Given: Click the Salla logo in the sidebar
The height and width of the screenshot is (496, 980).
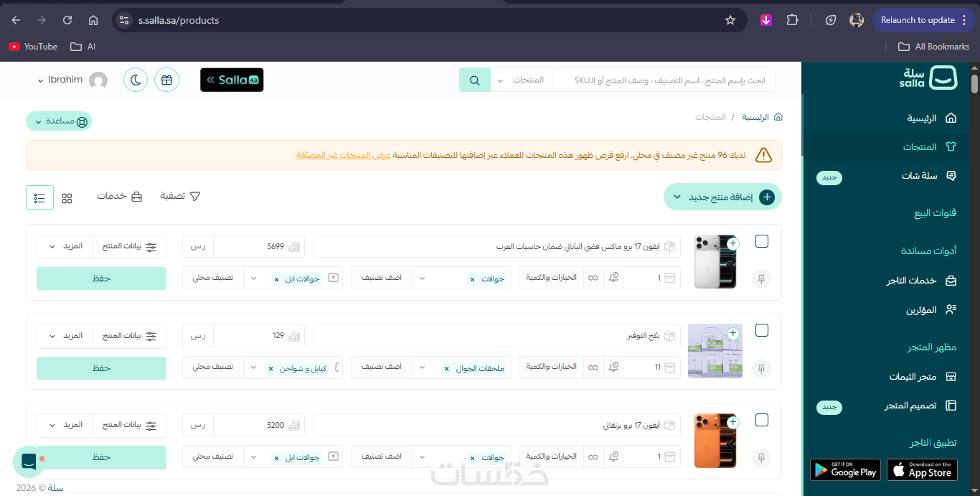Looking at the screenshot, I should [928, 78].
